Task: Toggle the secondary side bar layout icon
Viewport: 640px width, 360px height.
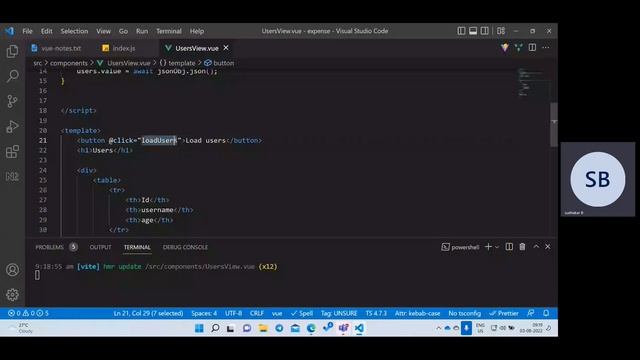Action: (484, 31)
